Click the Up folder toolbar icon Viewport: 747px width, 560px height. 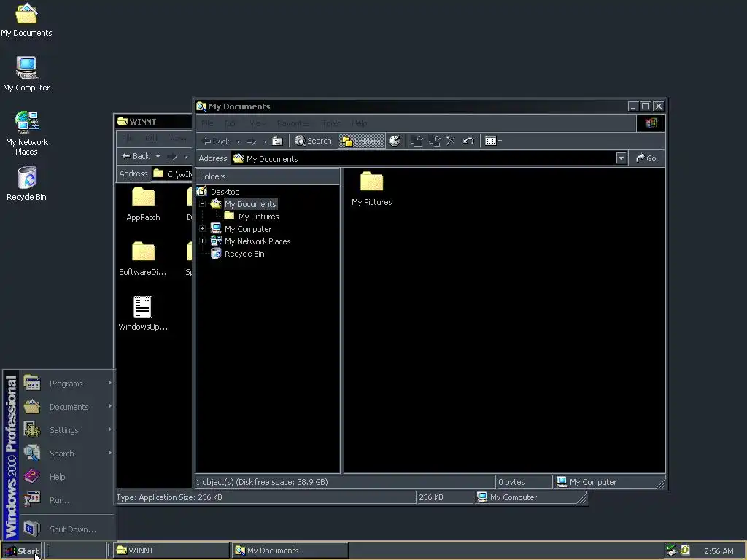tap(277, 141)
